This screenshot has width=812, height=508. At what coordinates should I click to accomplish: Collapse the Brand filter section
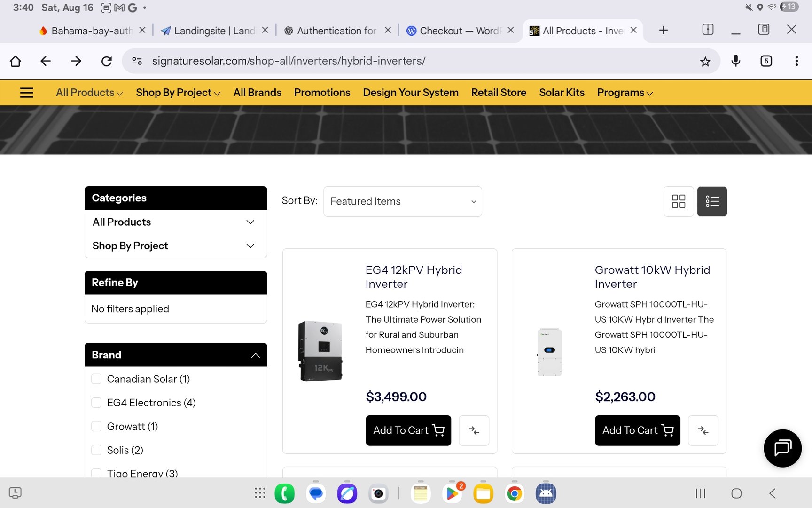tap(256, 355)
